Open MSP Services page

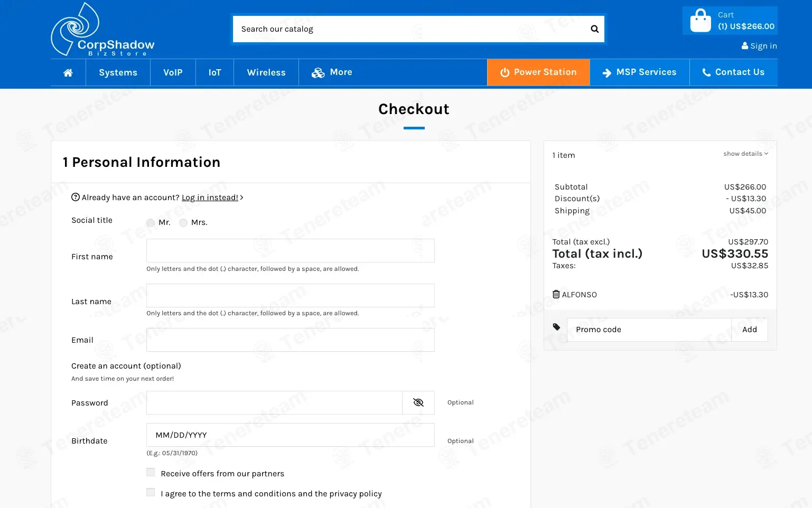(x=639, y=72)
